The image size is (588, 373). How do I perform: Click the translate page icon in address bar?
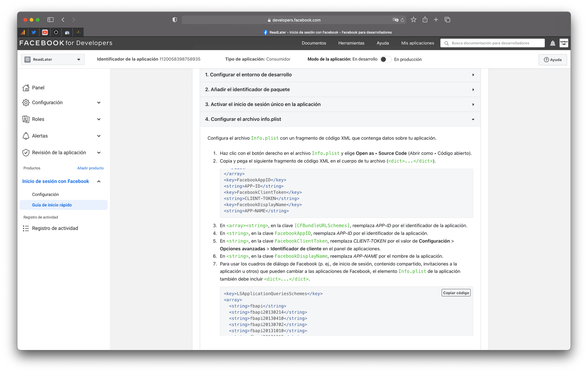pos(395,20)
